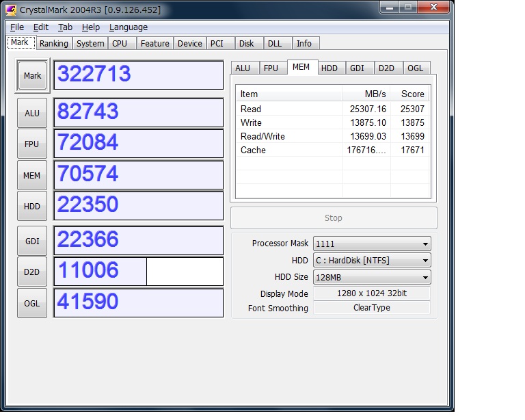525x420 pixels.
Task: Switch to the Info tab
Action: 306,44
